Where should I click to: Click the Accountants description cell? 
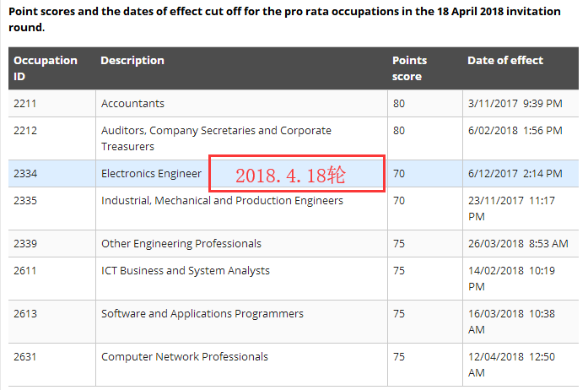click(x=132, y=104)
